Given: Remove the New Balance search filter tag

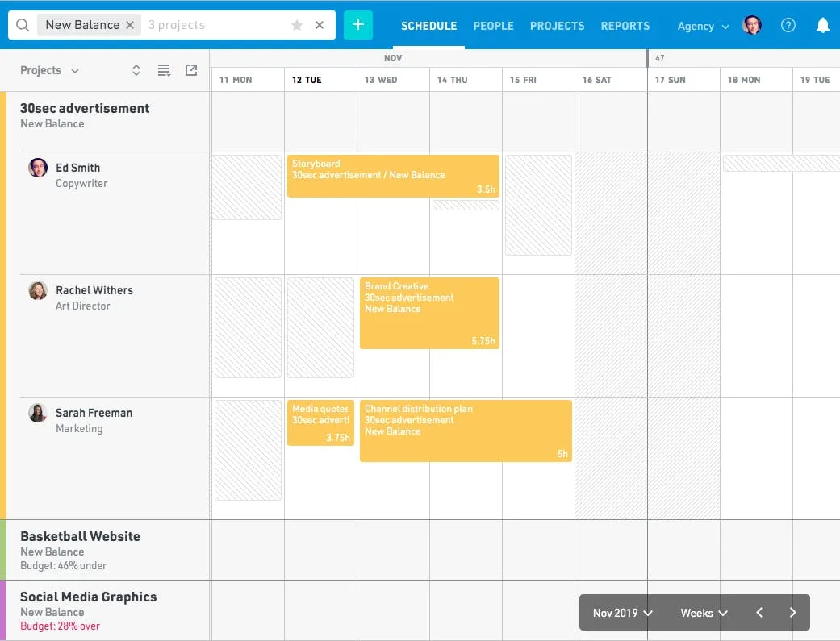Looking at the screenshot, I should 130,25.
